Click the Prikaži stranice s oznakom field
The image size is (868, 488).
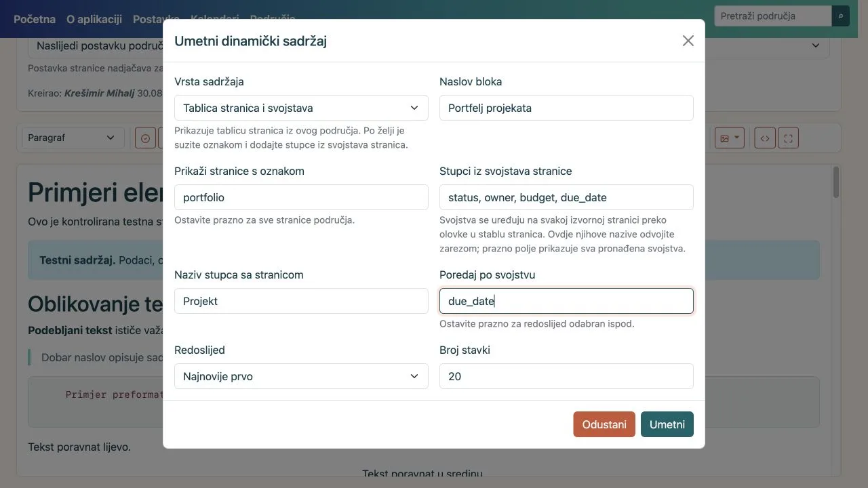pos(301,197)
